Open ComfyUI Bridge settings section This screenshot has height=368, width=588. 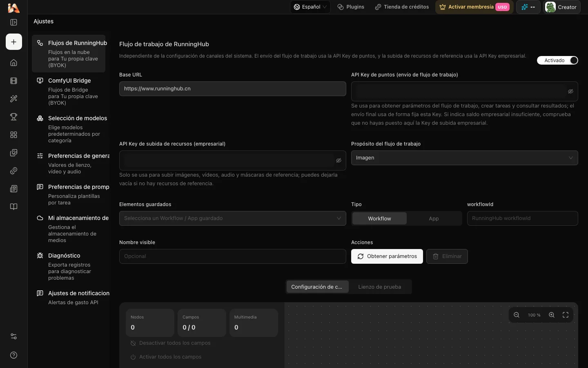(x=69, y=91)
